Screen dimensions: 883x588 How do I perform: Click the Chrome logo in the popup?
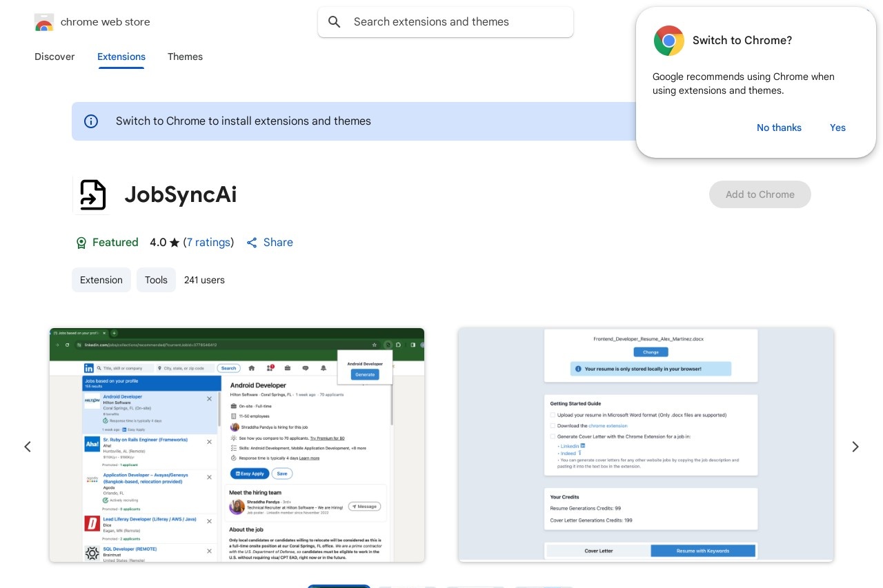pyautogui.click(x=669, y=41)
